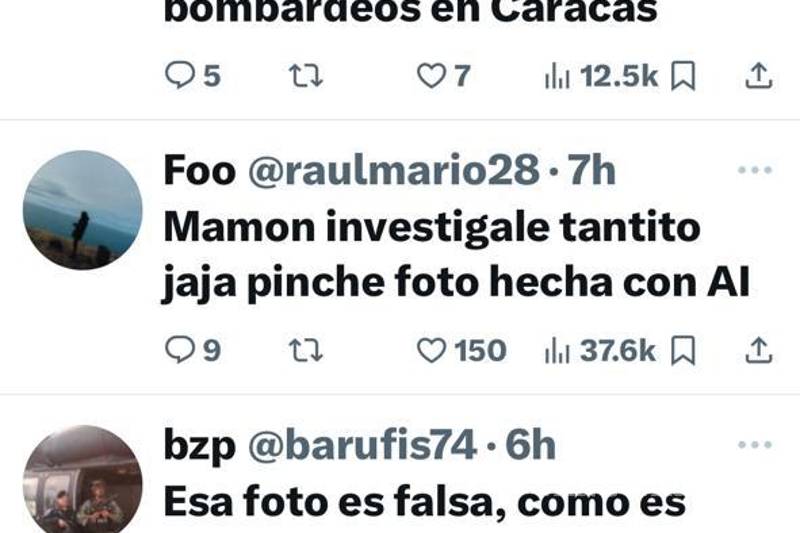Screen dimensions: 800x533
Task: Open more options on bzp's tweet
Action: pos(755,444)
